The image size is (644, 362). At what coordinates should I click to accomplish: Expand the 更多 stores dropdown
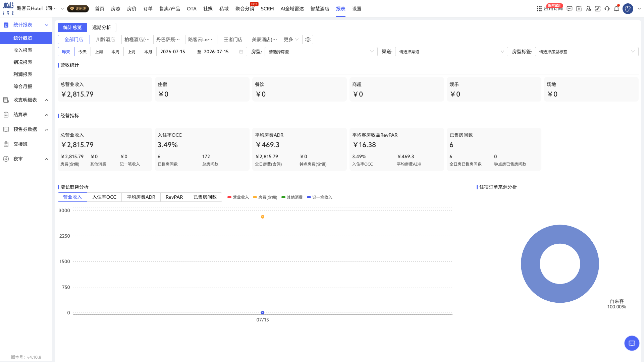291,40
